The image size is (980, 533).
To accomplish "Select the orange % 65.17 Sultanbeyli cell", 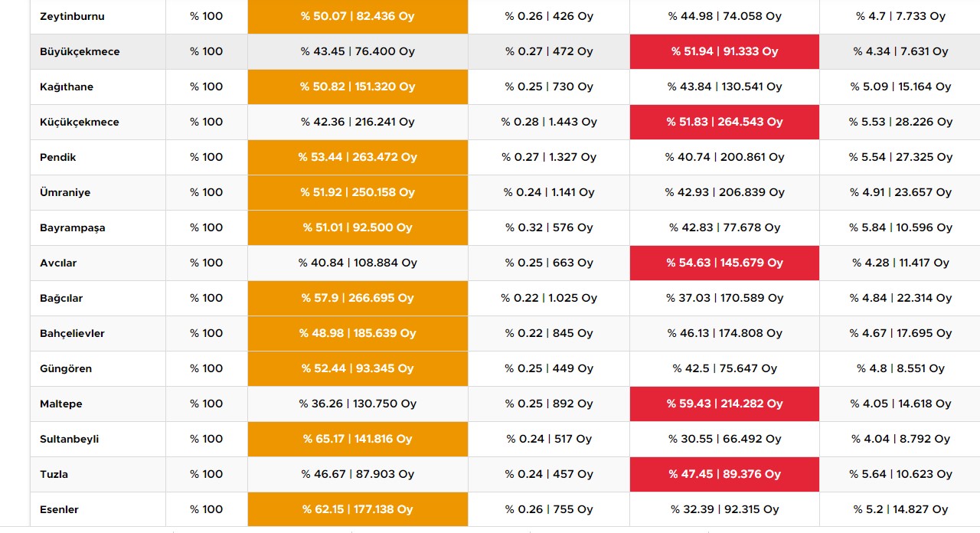I will (358, 439).
